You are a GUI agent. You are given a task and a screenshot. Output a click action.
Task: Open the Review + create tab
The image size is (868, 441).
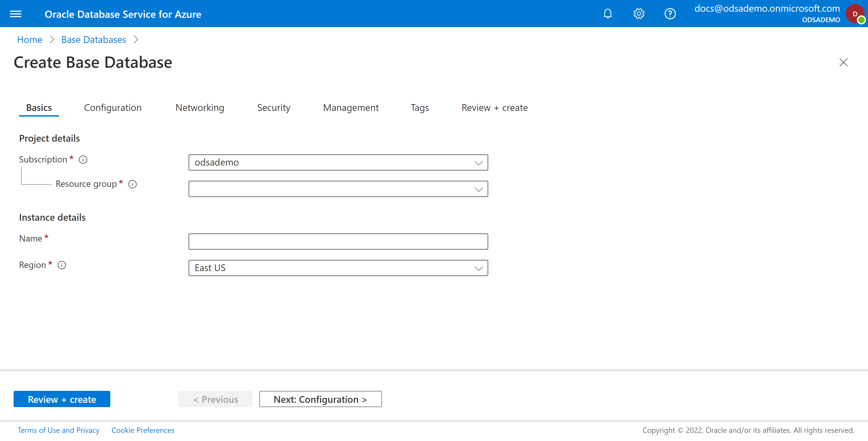(495, 108)
